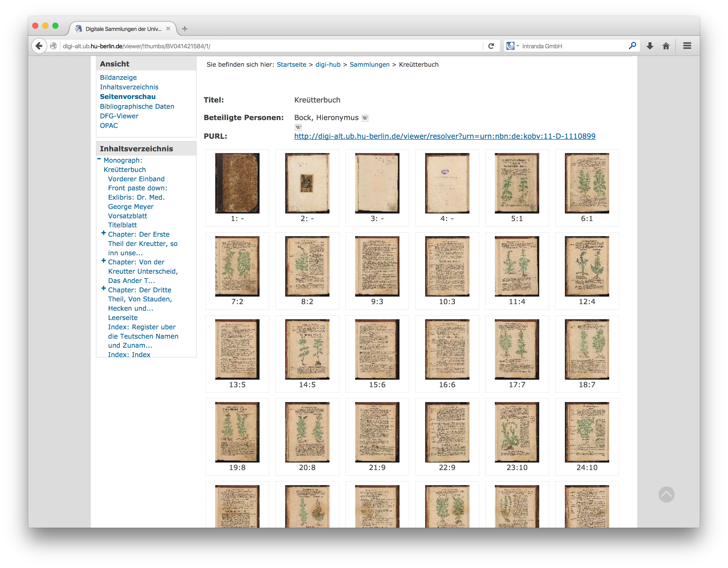Open a new browser tab
Image resolution: width=728 pixels, height=568 pixels.
(x=185, y=29)
